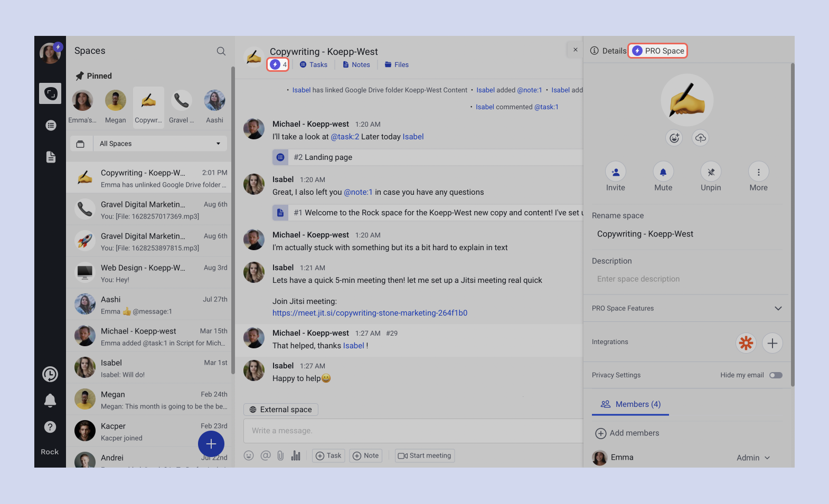The height and width of the screenshot is (504, 829).
Task: Click the attach file paperclip icon
Action: [x=280, y=455]
